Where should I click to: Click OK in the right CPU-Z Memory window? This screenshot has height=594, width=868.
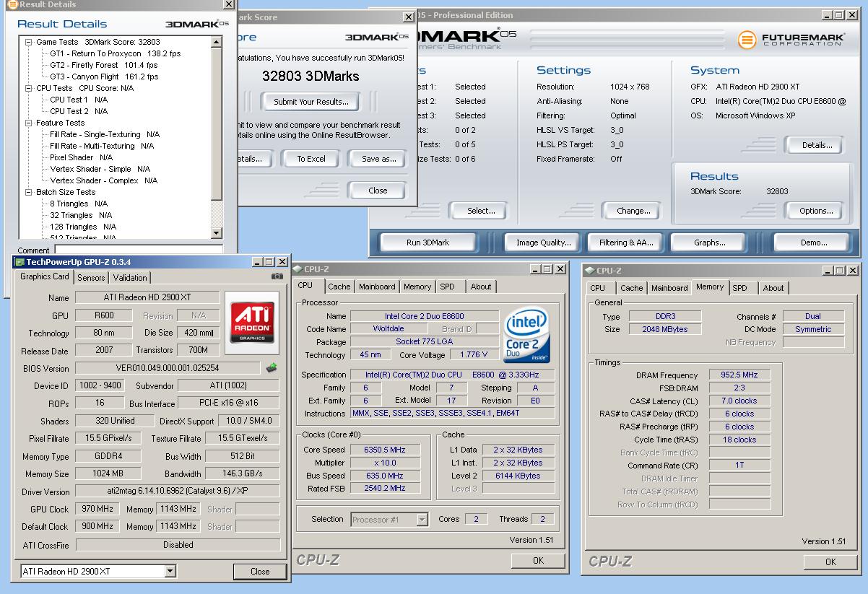pyautogui.click(x=830, y=562)
